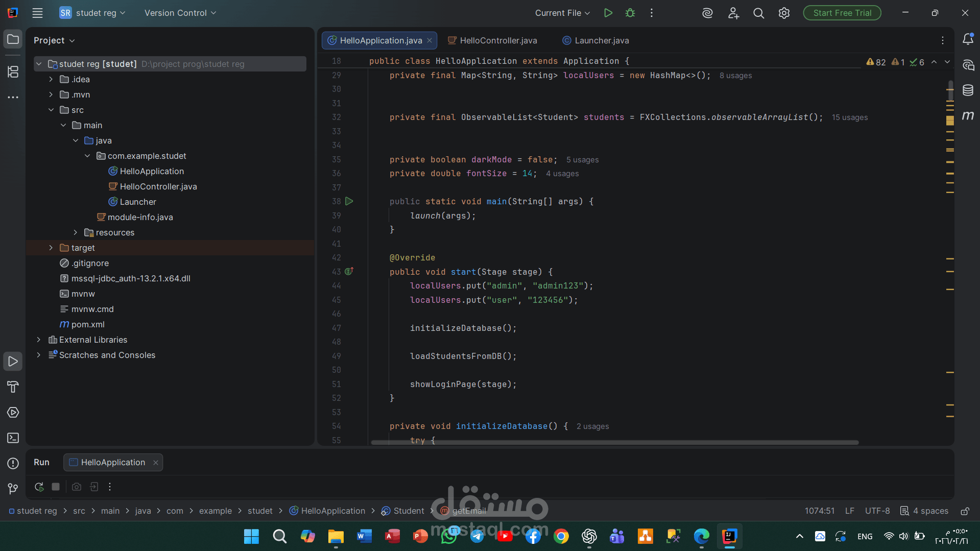Click the Student breadcrumb in navigation bar

coord(403,511)
